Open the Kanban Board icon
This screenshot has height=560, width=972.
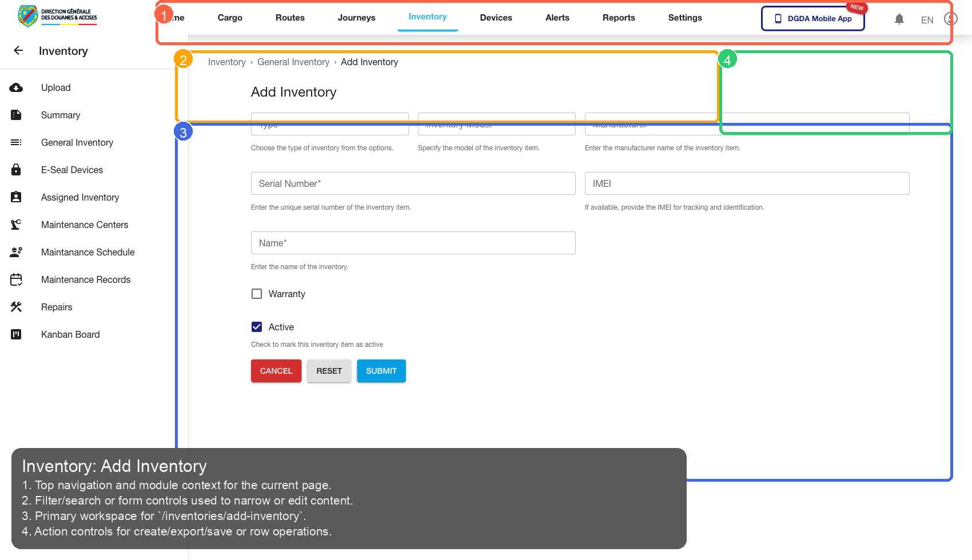tap(16, 334)
